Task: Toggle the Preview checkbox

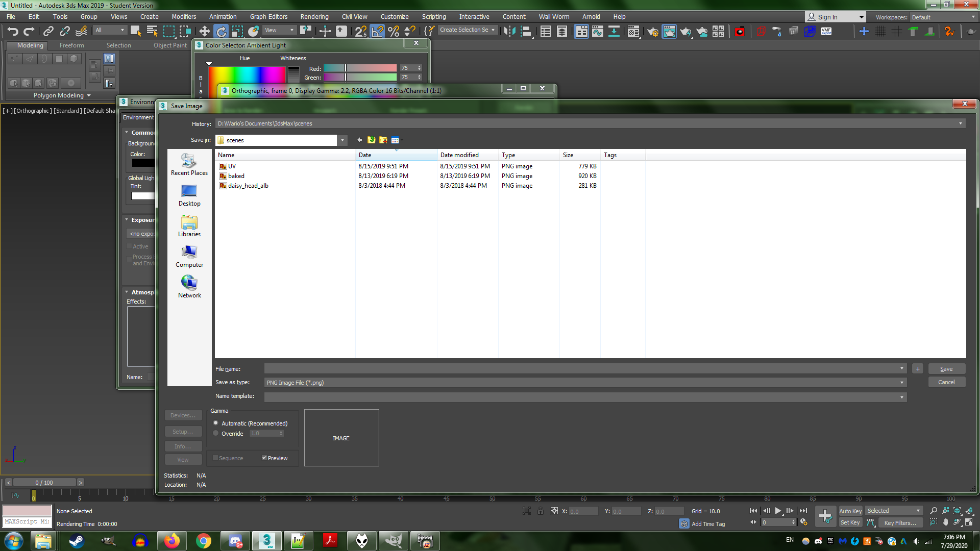Action: [x=264, y=458]
